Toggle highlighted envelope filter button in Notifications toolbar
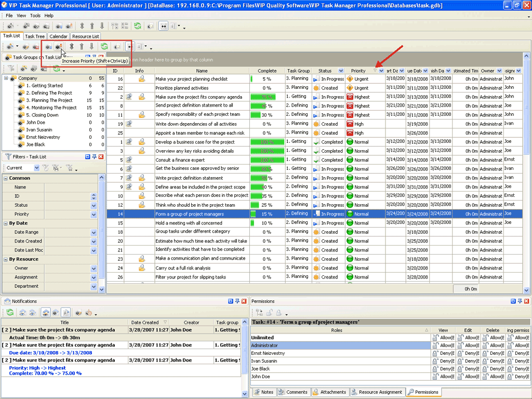 (46, 312)
